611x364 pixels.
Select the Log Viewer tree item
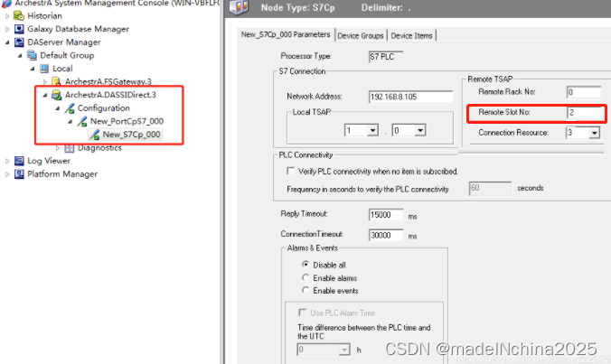click(x=49, y=161)
